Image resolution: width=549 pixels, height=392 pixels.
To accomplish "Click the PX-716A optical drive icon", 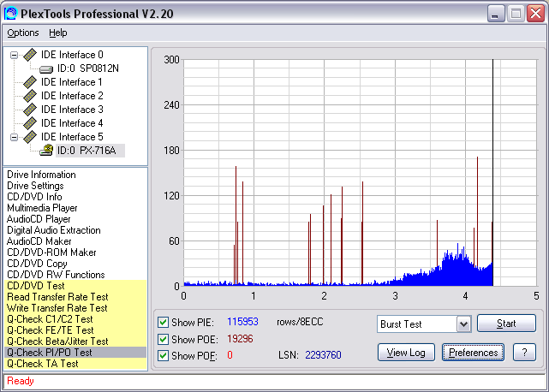I will pyautogui.click(x=46, y=151).
